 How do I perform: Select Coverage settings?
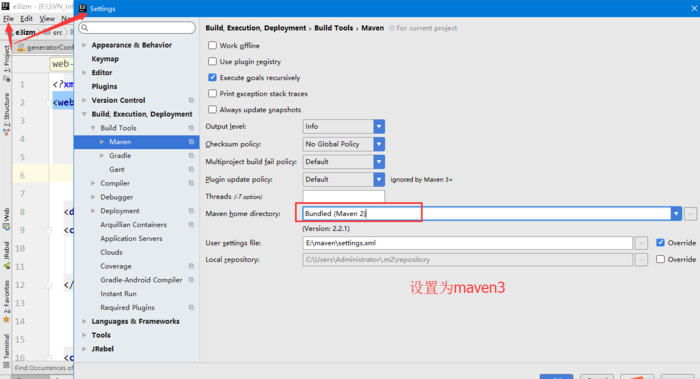116,267
